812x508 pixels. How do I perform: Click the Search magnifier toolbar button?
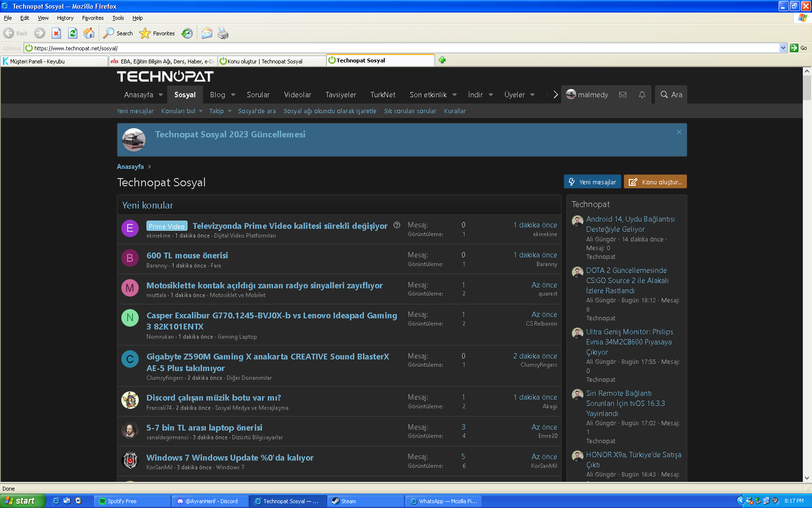(118, 33)
